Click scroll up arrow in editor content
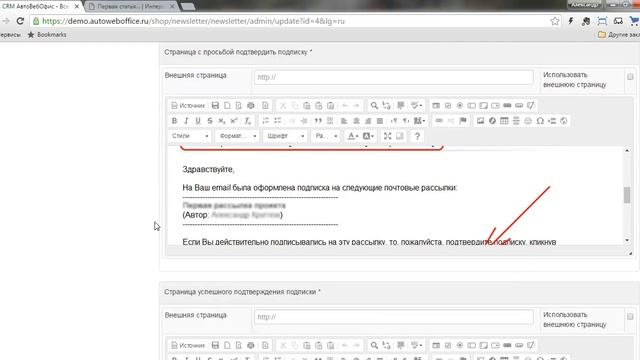This screenshot has width=640, height=360. point(627,151)
